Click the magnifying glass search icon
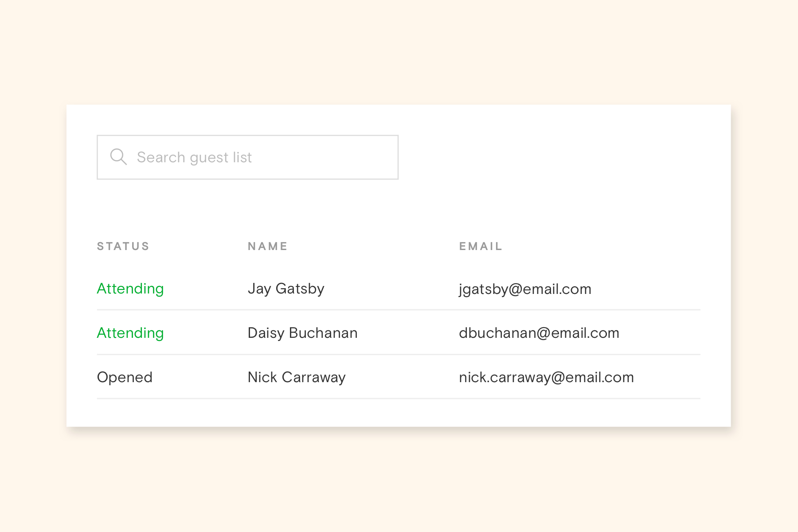The width and height of the screenshot is (798, 532). click(x=118, y=157)
